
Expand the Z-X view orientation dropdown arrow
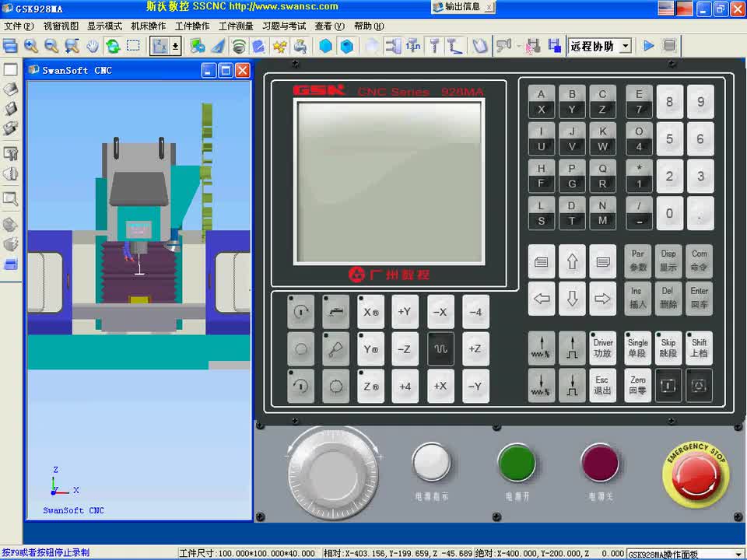click(x=176, y=46)
